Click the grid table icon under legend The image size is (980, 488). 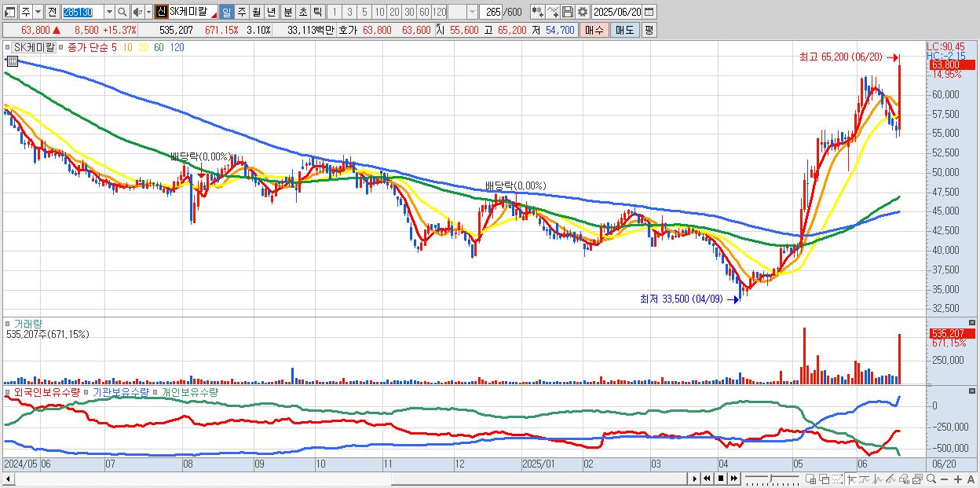(13, 61)
